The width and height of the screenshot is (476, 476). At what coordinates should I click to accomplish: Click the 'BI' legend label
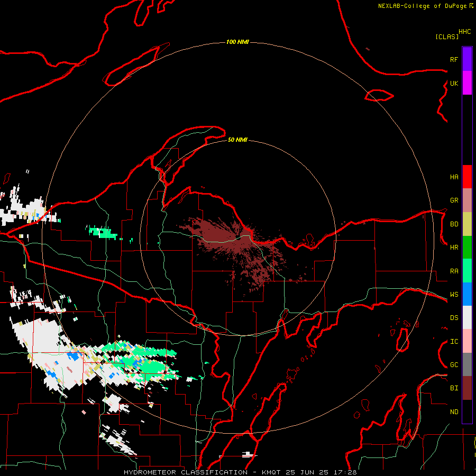click(454, 388)
